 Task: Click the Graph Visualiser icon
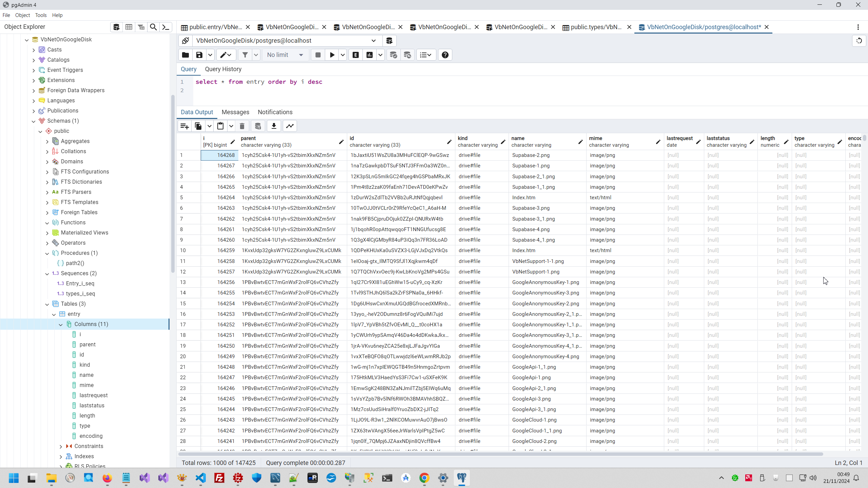coord(290,126)
